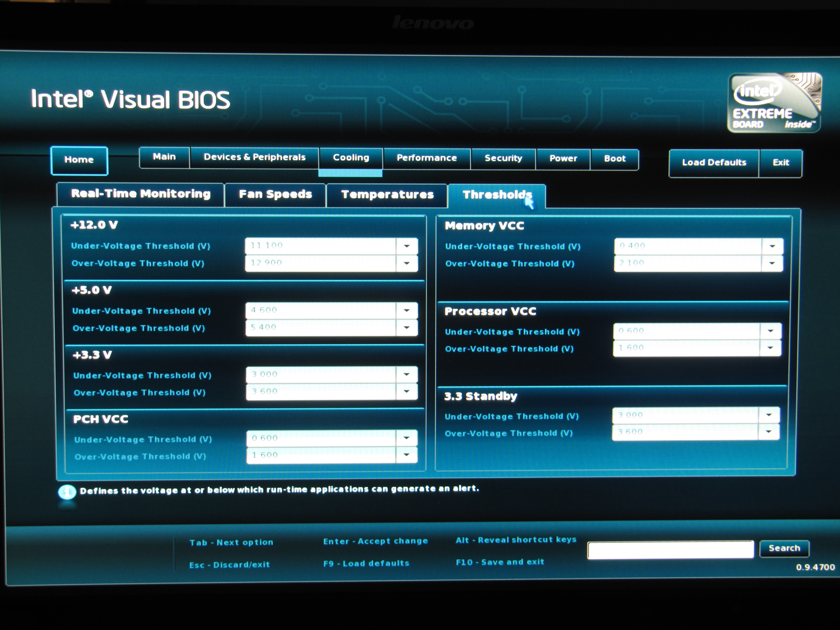Viewport: 840px width, 630px height.
Task: Click the '+3.3 V' section heading
Action: [x=92, y=355]
